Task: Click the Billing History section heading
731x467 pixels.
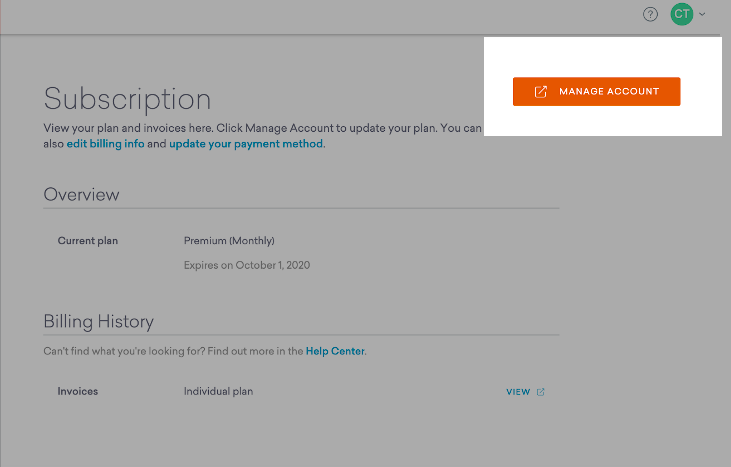Action: [x=98, y=321]
